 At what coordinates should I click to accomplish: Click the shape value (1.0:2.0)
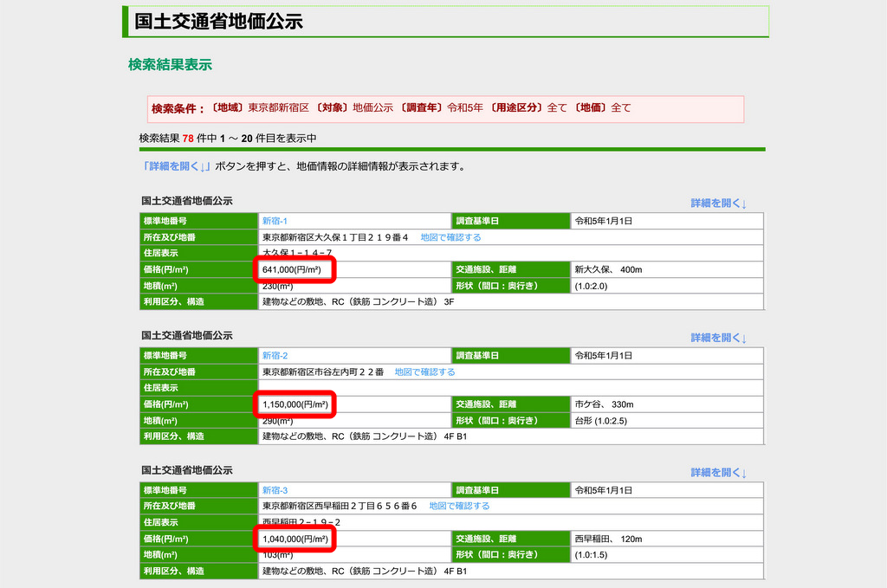[x=591, y=286]
